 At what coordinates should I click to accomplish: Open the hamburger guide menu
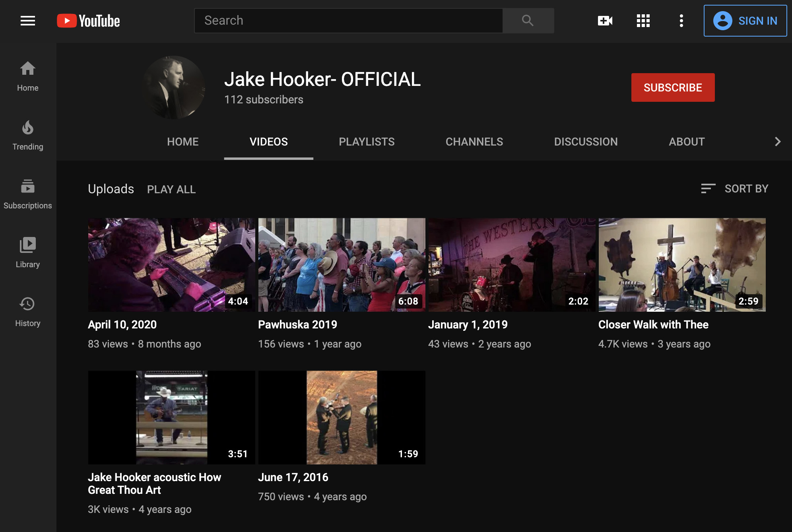28,21
